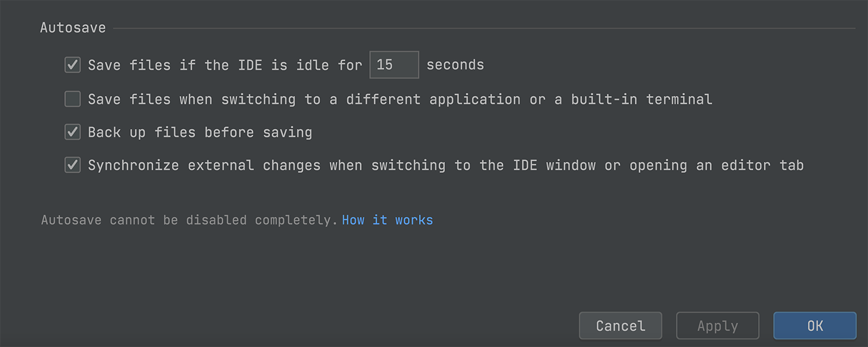The height and width of the screenshot is (347, 868).
Task: Open the How it works link
Action: coord(387,220)
